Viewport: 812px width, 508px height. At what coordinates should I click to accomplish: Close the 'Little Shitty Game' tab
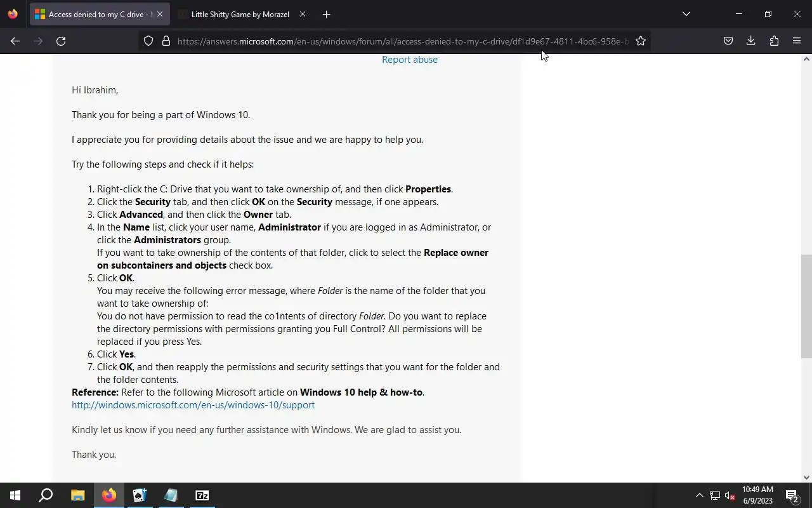tap(303, 14)
